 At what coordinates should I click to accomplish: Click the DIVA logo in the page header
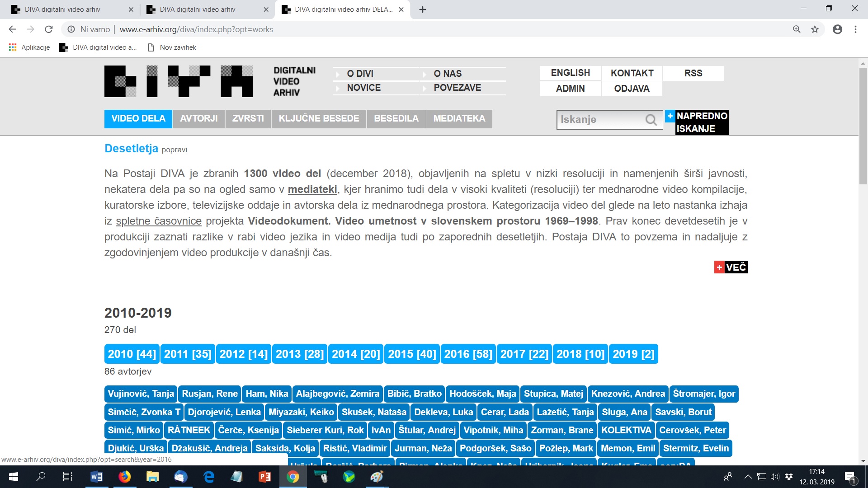pos(178,81)
